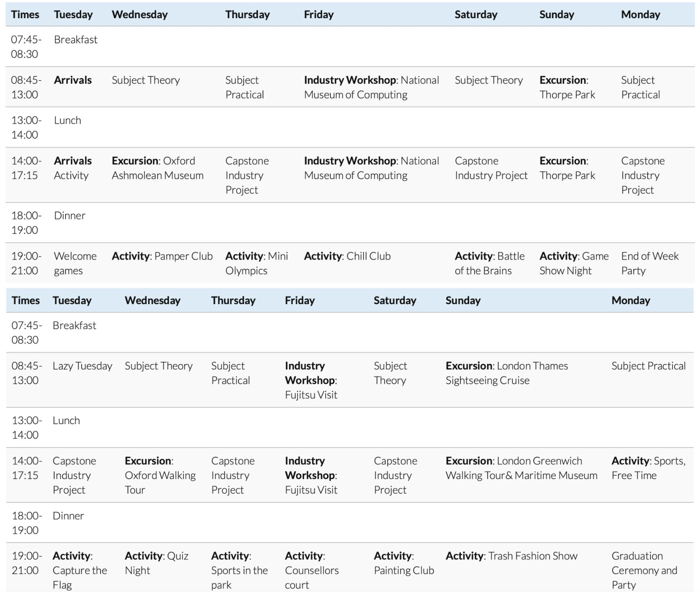Click Graduation Ceremony and Party cell
700x592 pixels.
(644, 570)
